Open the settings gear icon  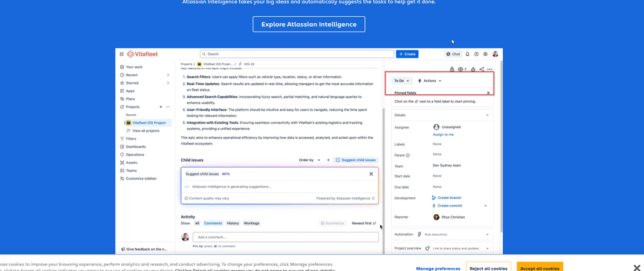pyautogui.click(x=485, y=54)
